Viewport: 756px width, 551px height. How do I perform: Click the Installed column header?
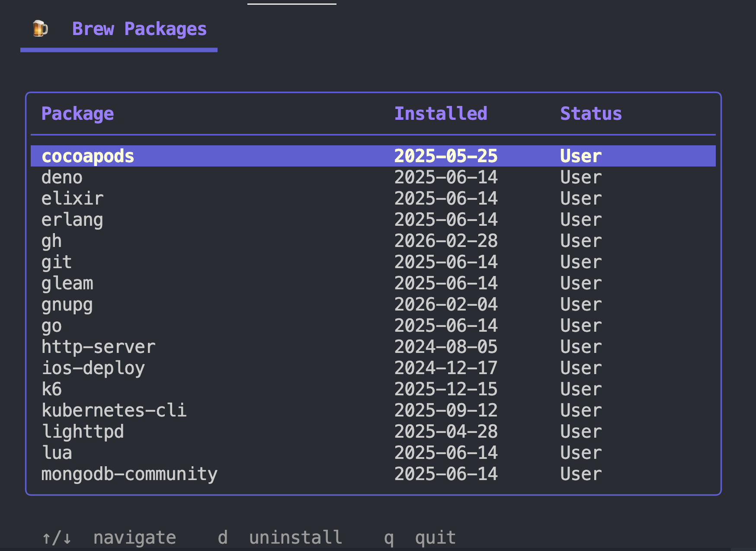(441, 113)
